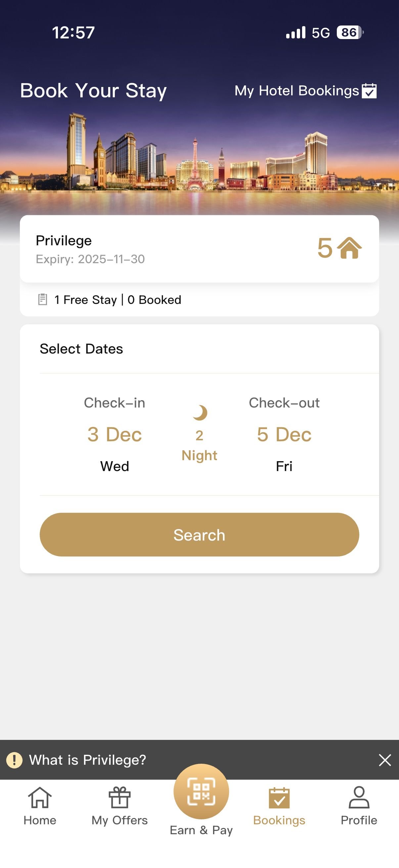Tap the 2 Night duration indicator
This screenshot has height=868, width=399.
pyautogui.click(x=199, y=445)
